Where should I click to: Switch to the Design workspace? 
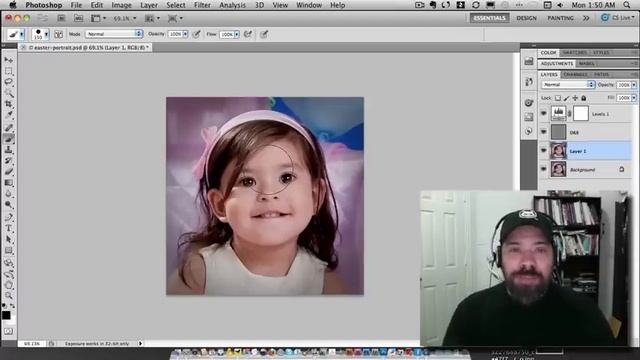[x=526, y=18]
